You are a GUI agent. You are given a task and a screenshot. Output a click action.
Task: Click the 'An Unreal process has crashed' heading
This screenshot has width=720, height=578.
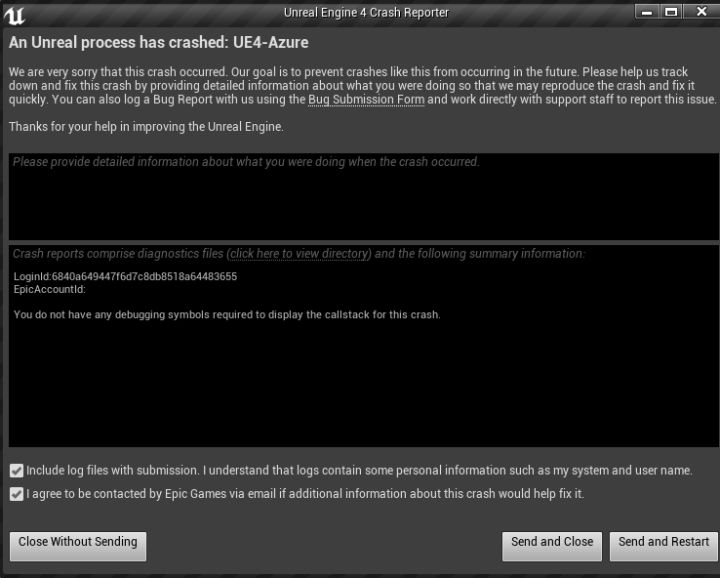tap(158, 43)
